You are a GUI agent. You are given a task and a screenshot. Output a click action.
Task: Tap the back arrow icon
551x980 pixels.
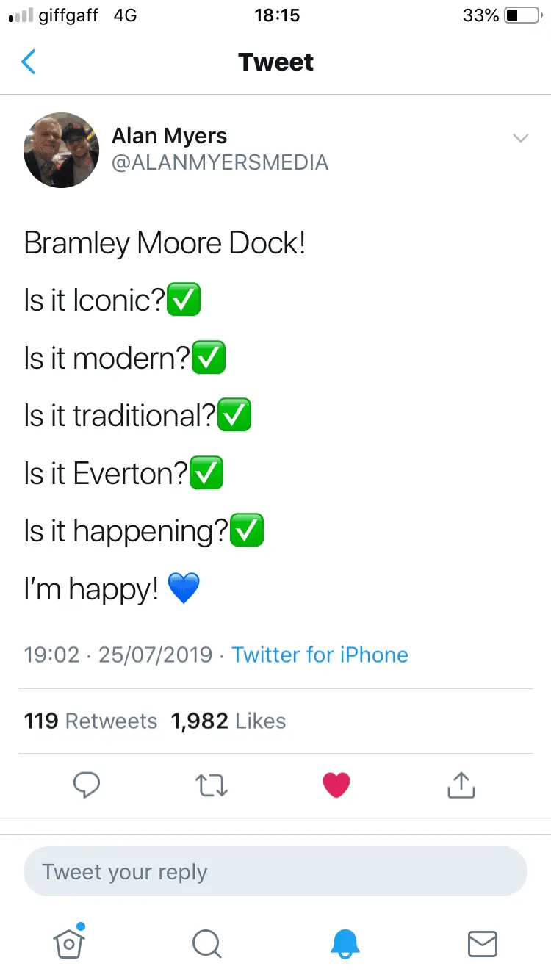(x=29, y=62)
